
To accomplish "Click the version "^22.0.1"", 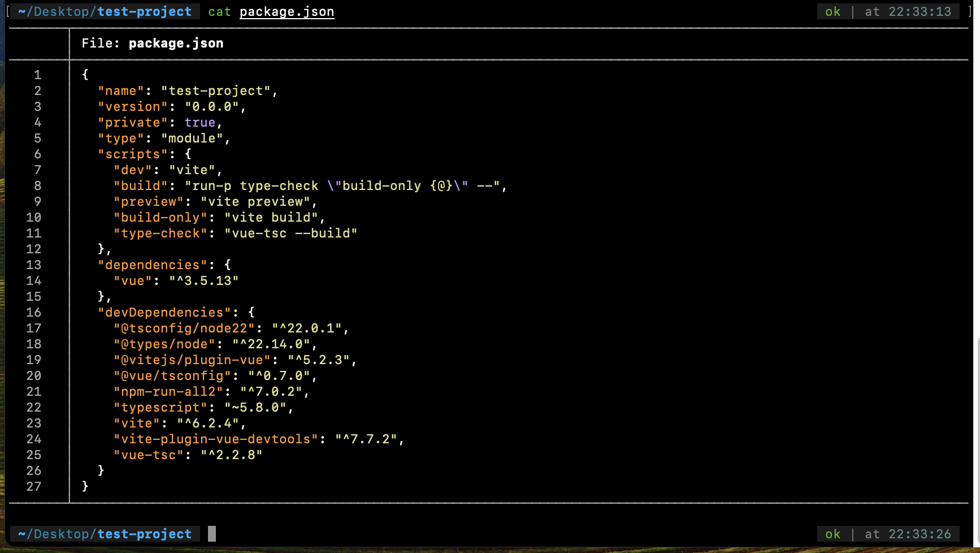I will click(x=307, y=329).
